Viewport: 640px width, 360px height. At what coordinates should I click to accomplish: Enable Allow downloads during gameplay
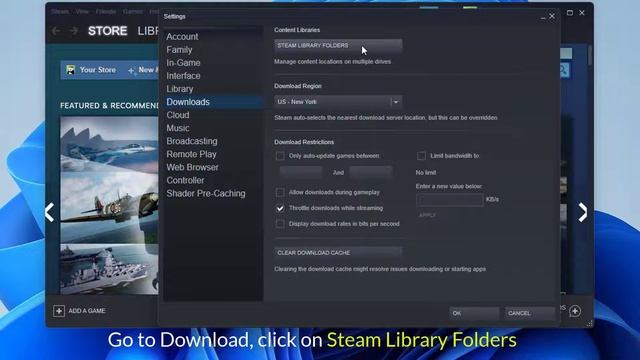(x=280, y=192)
